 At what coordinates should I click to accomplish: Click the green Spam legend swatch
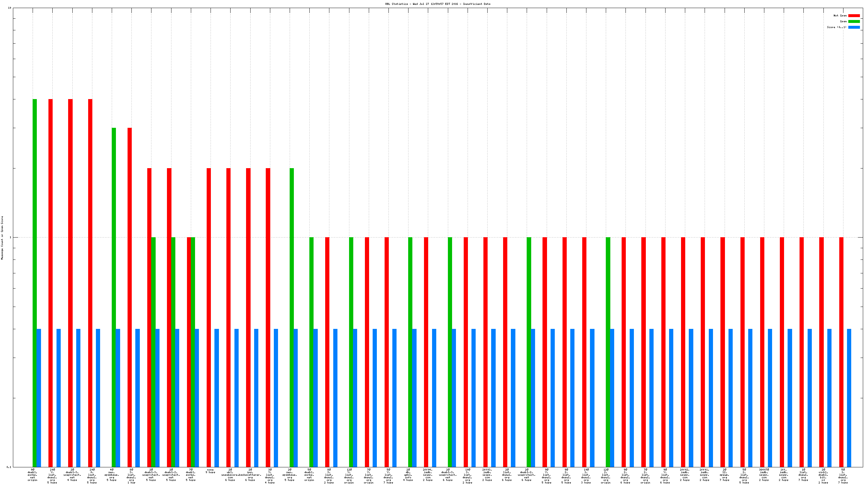point(854,21)
